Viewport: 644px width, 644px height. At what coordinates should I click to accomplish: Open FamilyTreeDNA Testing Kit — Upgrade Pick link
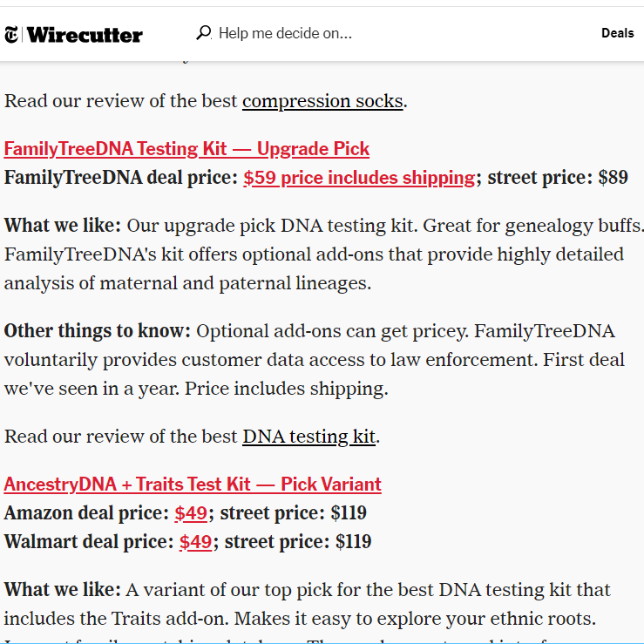click(186, 149)
